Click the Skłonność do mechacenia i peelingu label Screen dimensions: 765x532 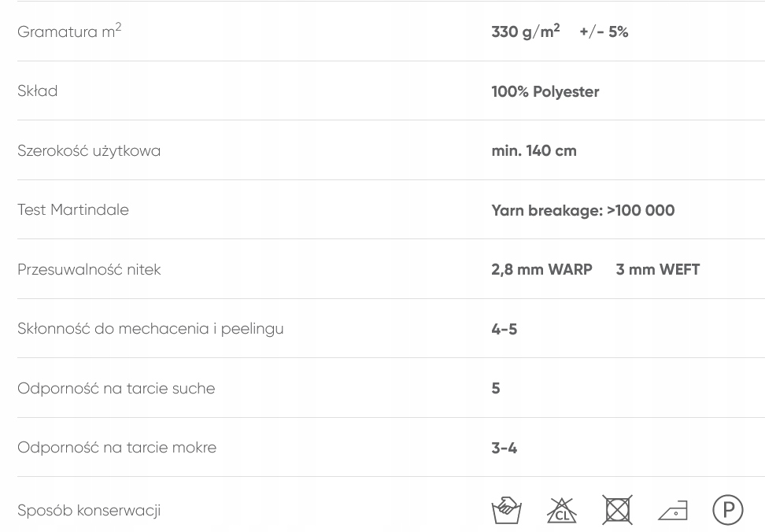click(x=150, y=329)
